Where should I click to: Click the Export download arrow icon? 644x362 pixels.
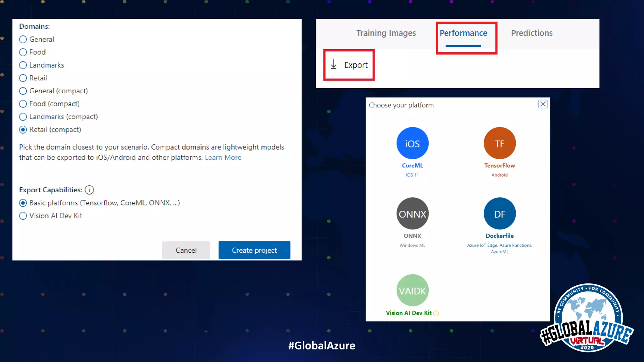334,64
